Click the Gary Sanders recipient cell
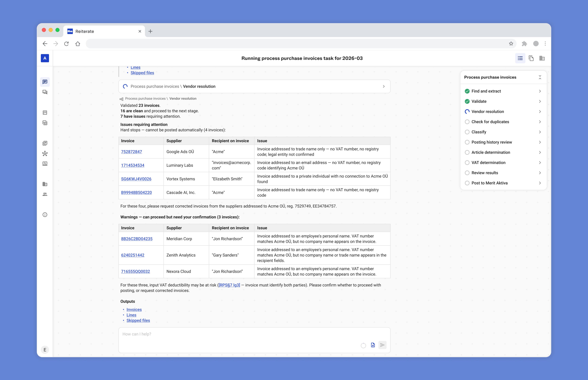 point(231,255)
